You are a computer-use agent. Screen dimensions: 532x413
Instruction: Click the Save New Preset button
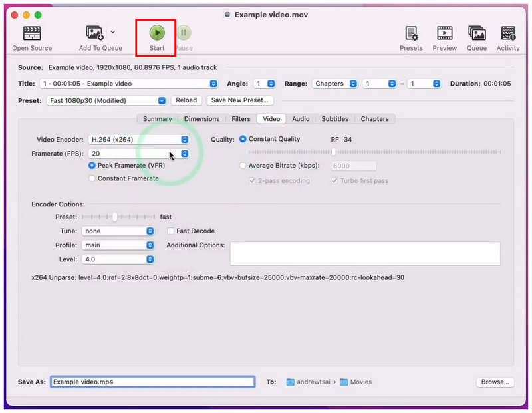coord(239,100)
